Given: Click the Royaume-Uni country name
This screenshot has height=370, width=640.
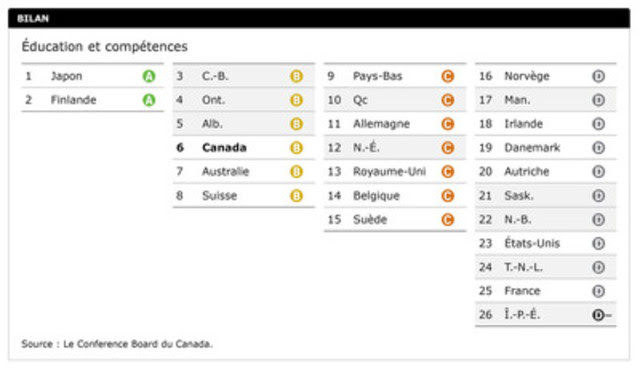Looking at the screenshot, I should 389,172.
